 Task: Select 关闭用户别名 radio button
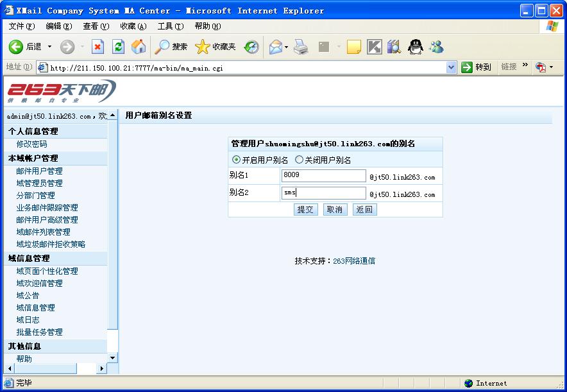(x=299, y=160)
